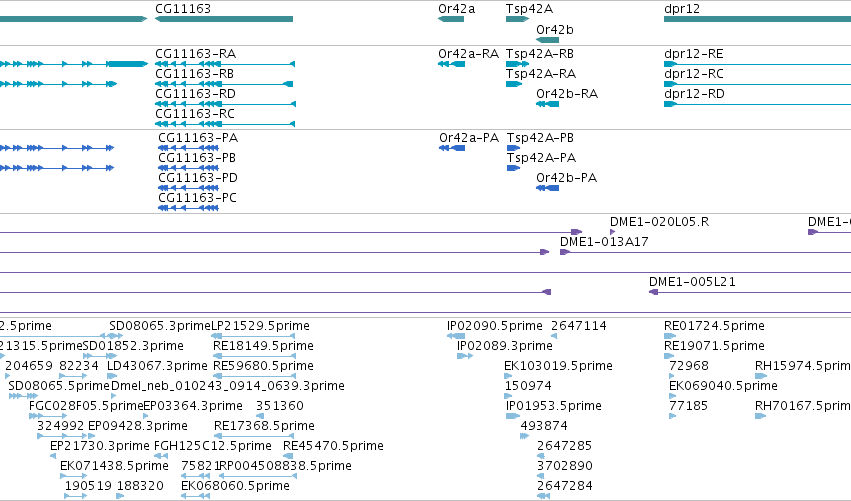Image resolution: width=851 pixels, height=501 pixels.
Task: Click the dpr12-RD transcript label
Action: 694,94
